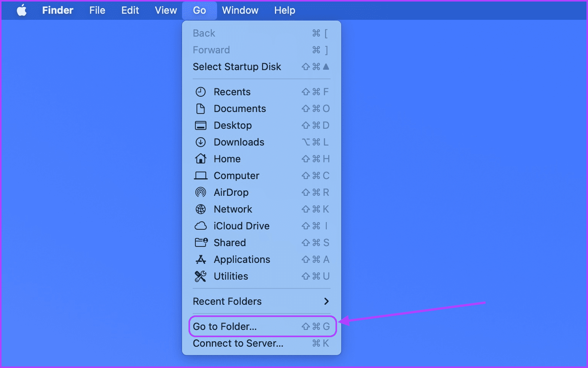Click the Desktop screen icon

[201, 125]
